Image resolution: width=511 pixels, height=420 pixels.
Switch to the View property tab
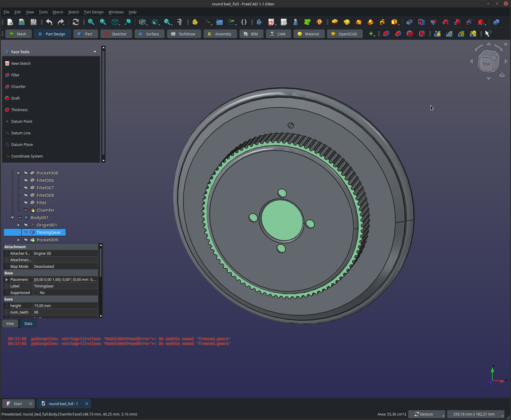point(10,324)
